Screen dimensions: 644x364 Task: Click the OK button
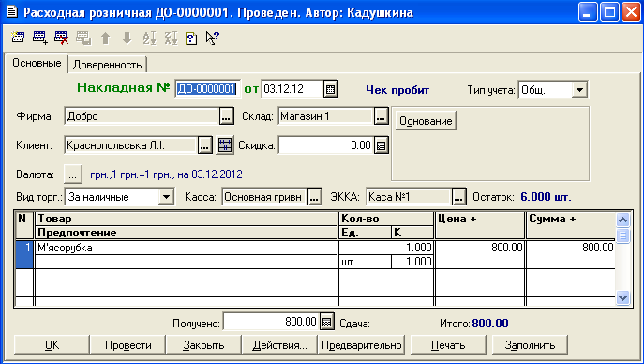pos(52,345)
